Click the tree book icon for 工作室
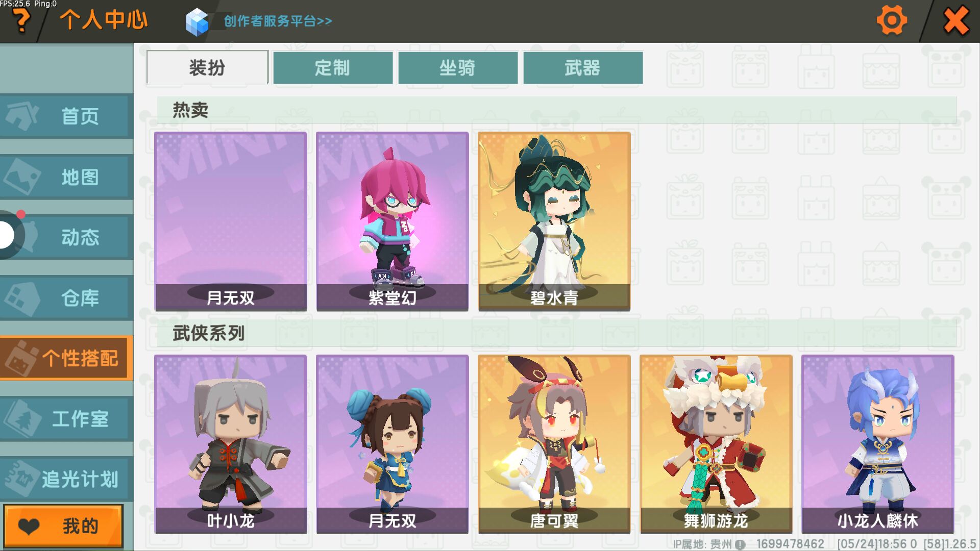 click(x=22, y=418)
